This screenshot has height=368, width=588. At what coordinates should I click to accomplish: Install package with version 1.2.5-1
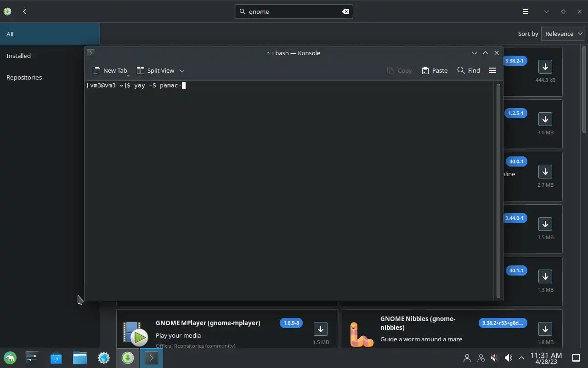545,119
